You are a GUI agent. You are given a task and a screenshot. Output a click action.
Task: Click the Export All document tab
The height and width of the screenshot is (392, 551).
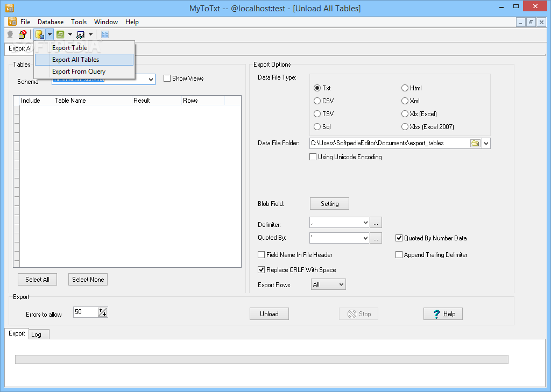[x=20, y=48]
